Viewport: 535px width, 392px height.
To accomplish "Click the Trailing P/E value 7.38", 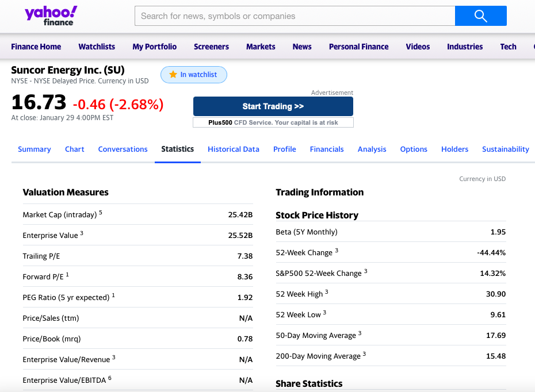I will 245,256.
